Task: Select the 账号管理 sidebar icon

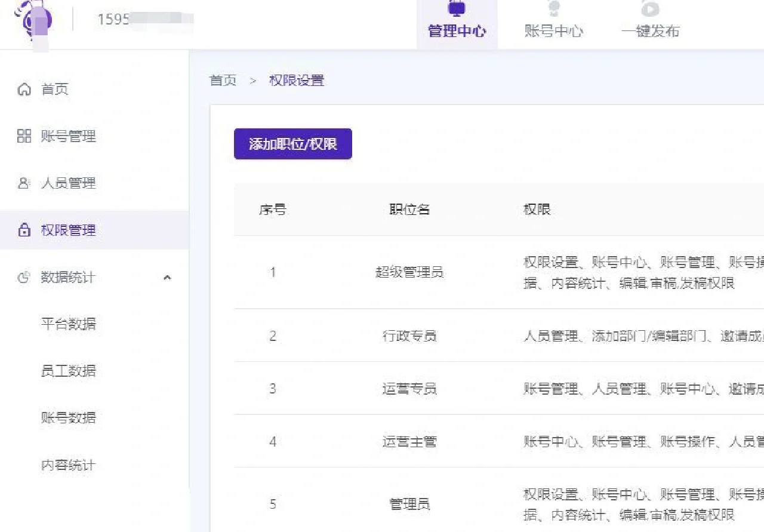Action: click(x=24, y=136)
